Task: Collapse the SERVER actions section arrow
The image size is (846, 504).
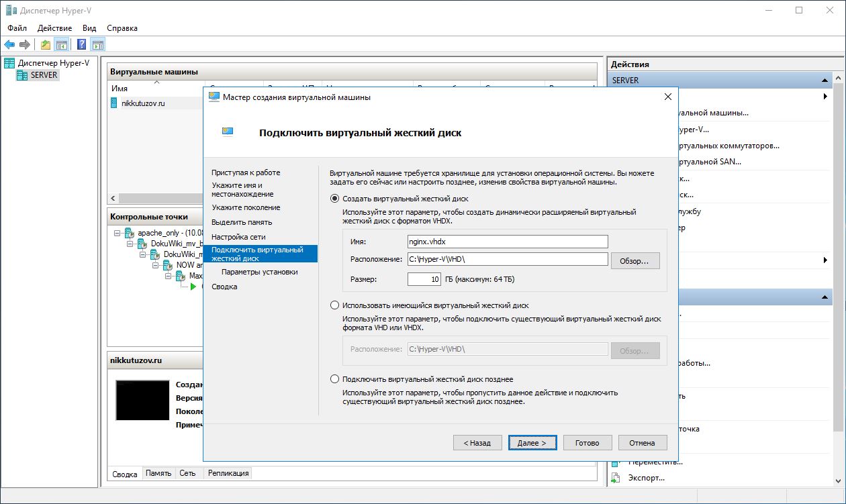Action: click(826, 81)
